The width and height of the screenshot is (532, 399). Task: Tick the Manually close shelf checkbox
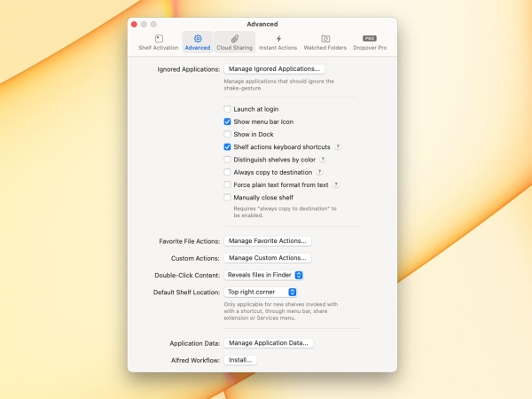227,197
